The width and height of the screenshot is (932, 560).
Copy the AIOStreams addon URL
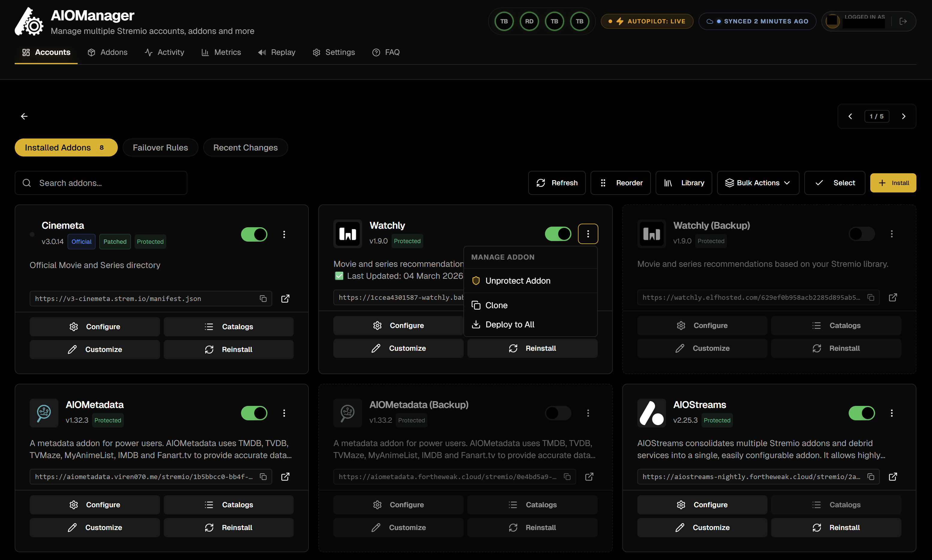[871, 477]
